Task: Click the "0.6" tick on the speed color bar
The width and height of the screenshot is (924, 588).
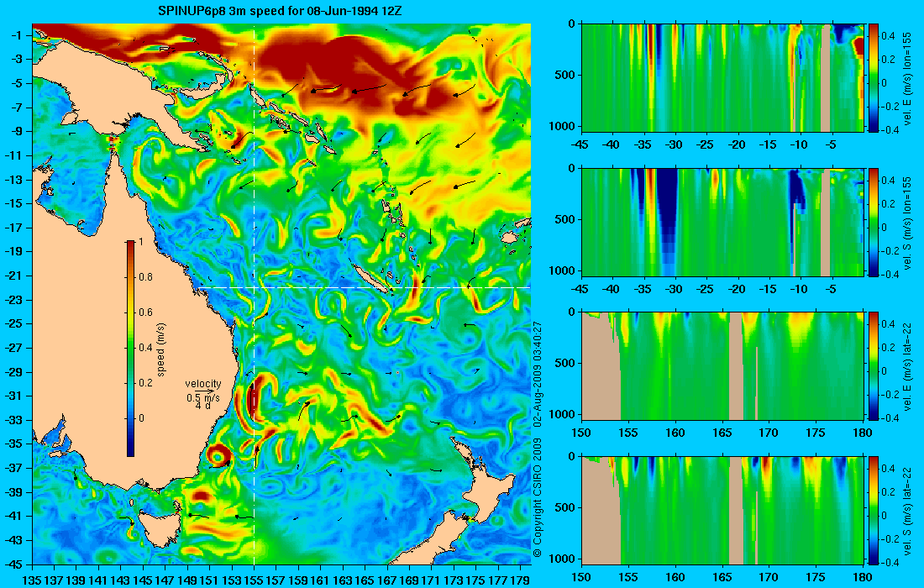Action: click(x=145, y=312)
